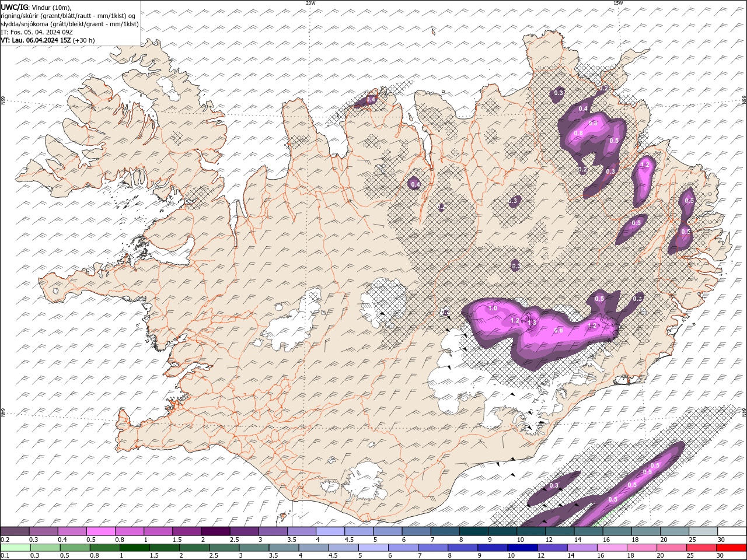Click the upper legend swatch starting at 3
This screenshot has height=560, width=747.
coord(273,531)
